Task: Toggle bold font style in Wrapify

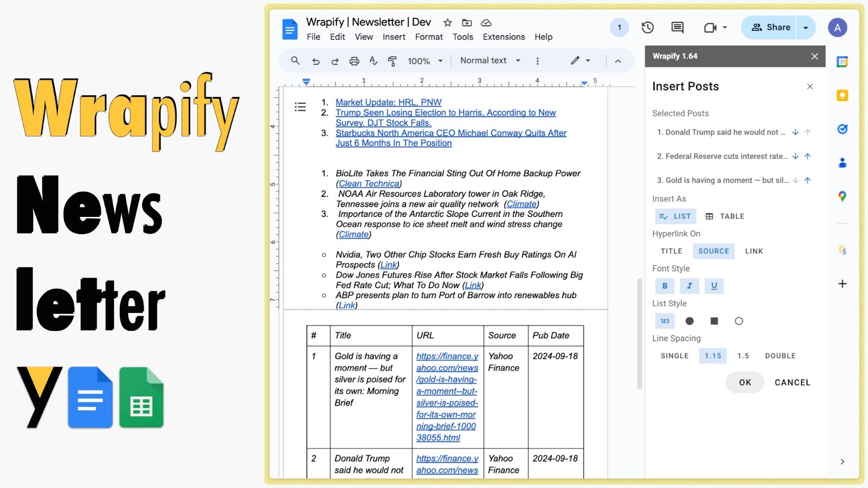Action: point(665,286)
